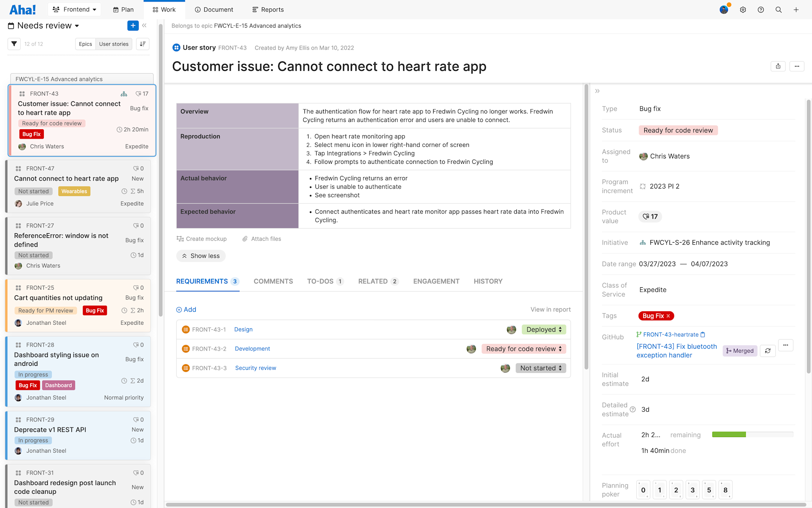
Task: Click the search magnifier icon
Action: point(778,10)
